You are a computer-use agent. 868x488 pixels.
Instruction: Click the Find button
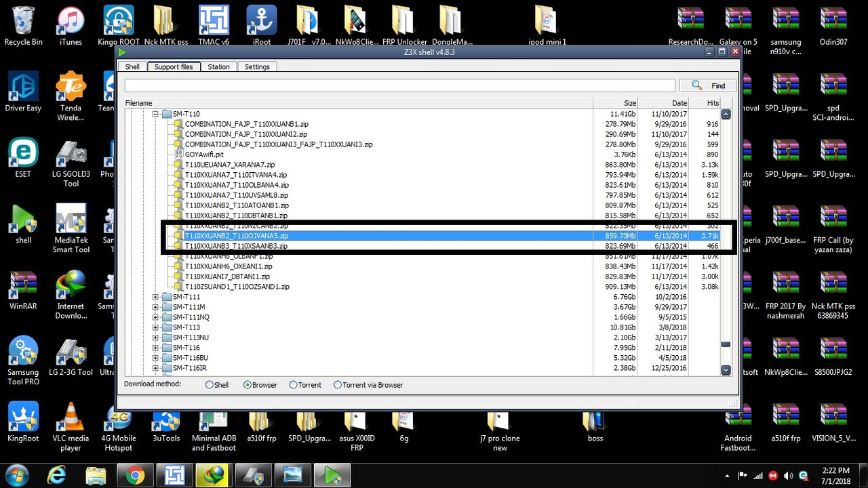[707, 85]
